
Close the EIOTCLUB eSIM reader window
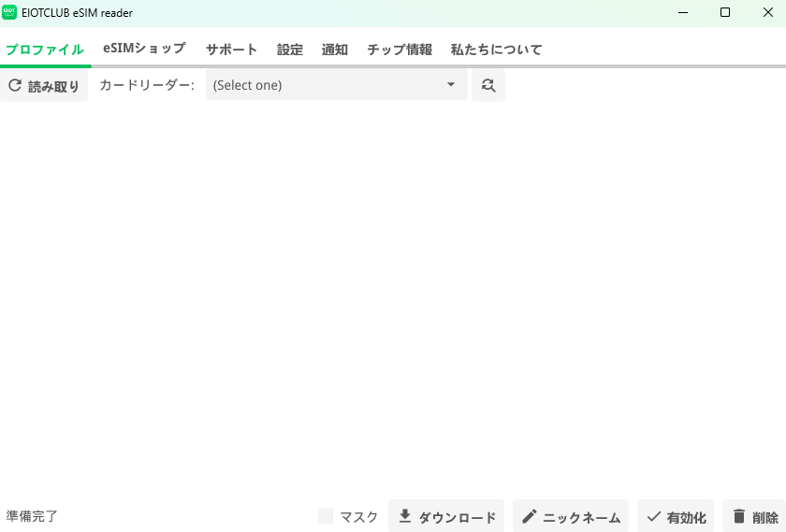click(x=767, y=12)
